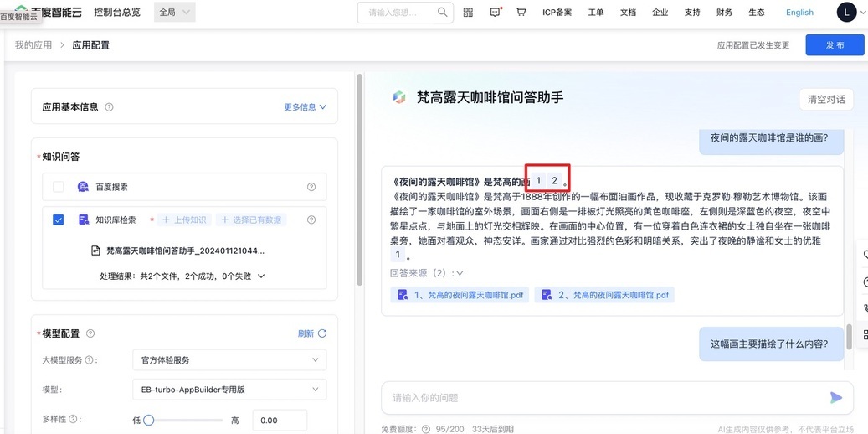Click help icon next to 应用基本信息

click(x=110, y=107)
